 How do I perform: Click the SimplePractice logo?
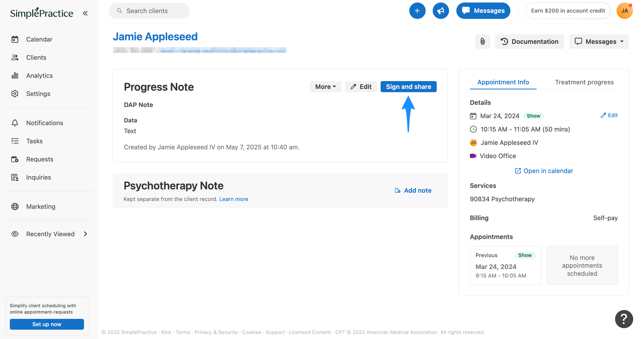(42, 13)
